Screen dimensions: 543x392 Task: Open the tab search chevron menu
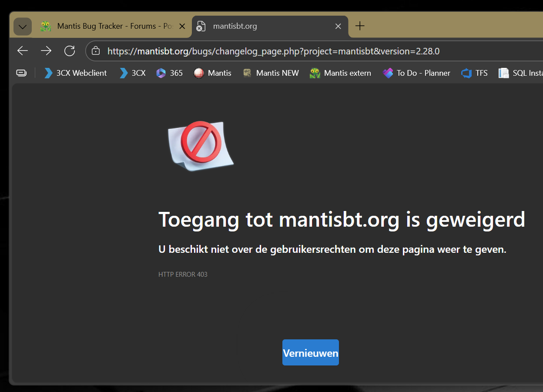[22, 26]
